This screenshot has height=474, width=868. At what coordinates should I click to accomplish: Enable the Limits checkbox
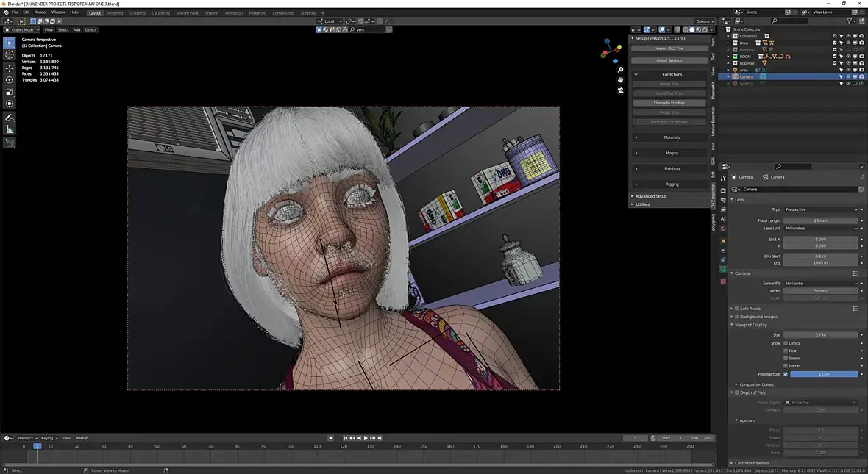click(x=786, y=343)
